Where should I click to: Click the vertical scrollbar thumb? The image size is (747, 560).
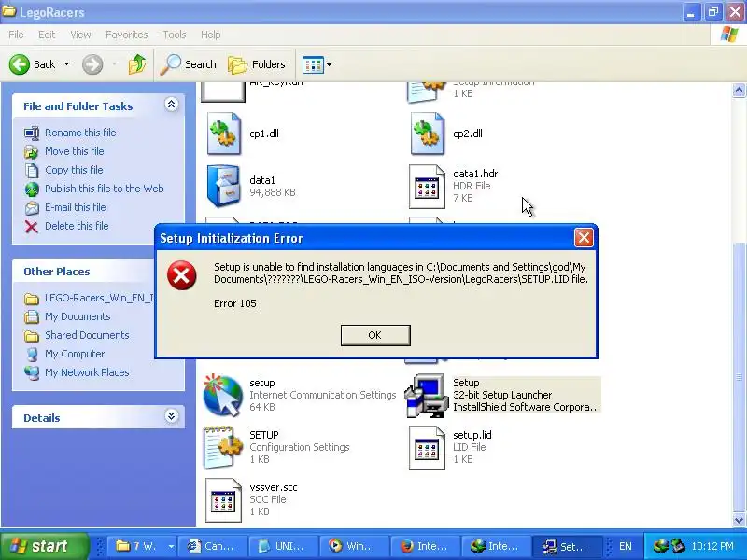(x=739, y=376)
